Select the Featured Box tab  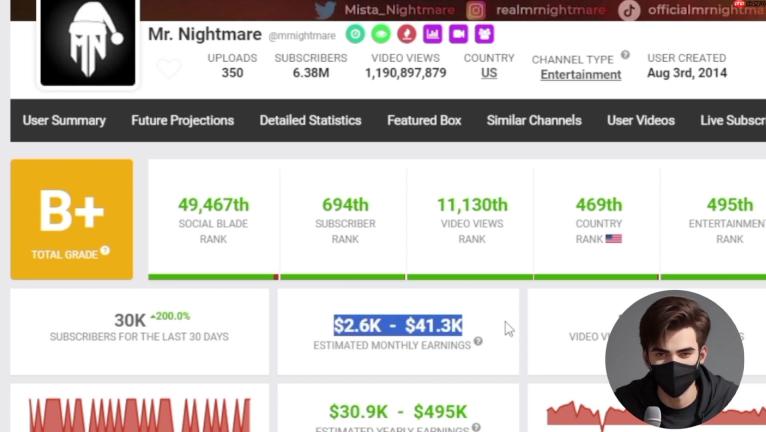point(424,121)
